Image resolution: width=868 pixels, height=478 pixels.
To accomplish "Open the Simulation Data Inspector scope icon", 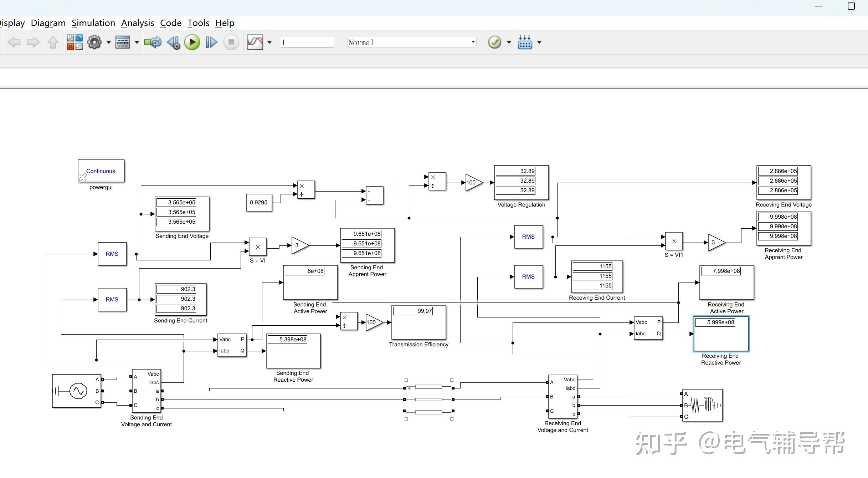I will (255, 42).
